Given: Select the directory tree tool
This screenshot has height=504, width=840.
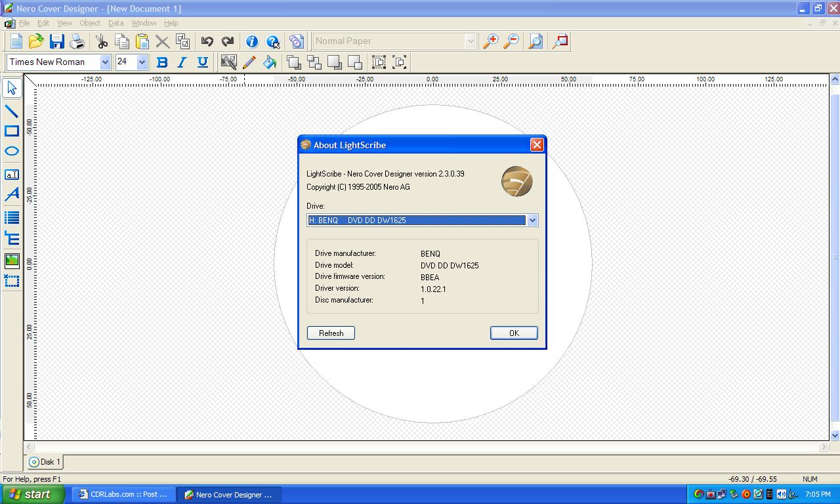Looking at the screenshot, I should pos(12,238).
